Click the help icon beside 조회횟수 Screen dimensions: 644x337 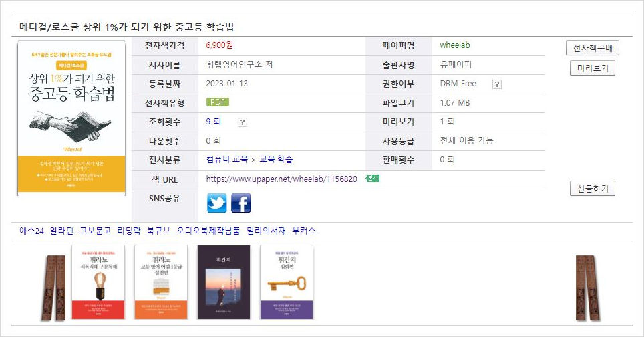click(x=242, y=122)
